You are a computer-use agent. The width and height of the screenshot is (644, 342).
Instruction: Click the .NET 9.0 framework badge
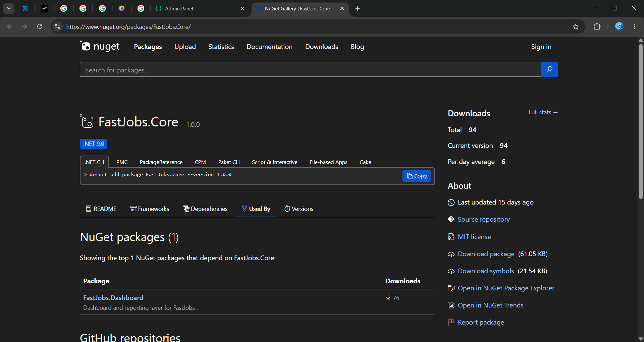point(94,144)
